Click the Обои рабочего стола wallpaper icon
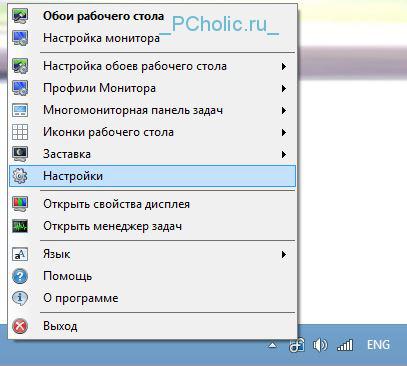Image resolution: width=407 pixels, height=366 pixels. pyautogui.click(x=20, y=16)
